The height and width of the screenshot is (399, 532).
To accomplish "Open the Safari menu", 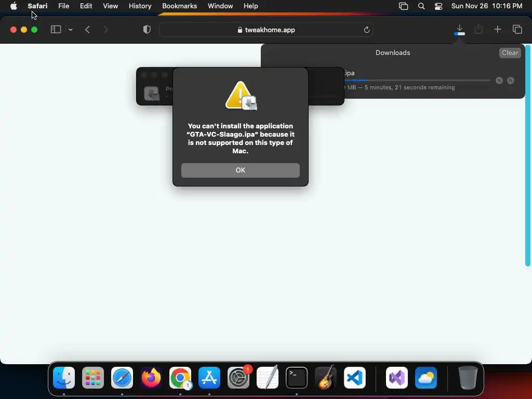I will 37,6.
